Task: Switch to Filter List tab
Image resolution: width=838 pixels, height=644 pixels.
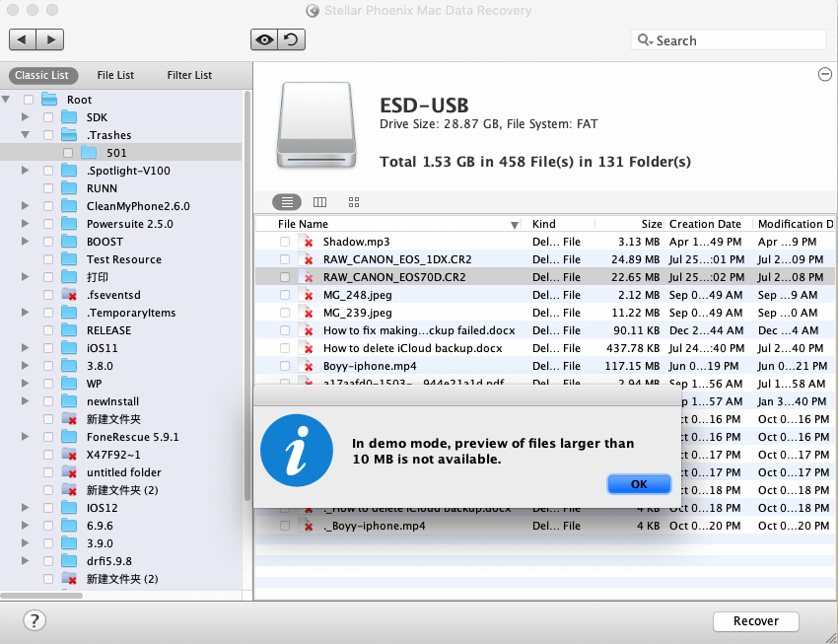Action: (x=189, y=75)
